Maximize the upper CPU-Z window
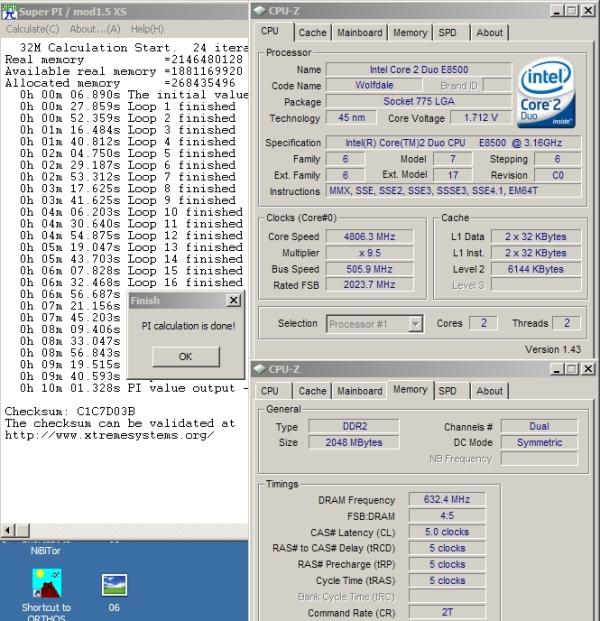This screenshot has width=600, height=621. (x=572, y=11)
